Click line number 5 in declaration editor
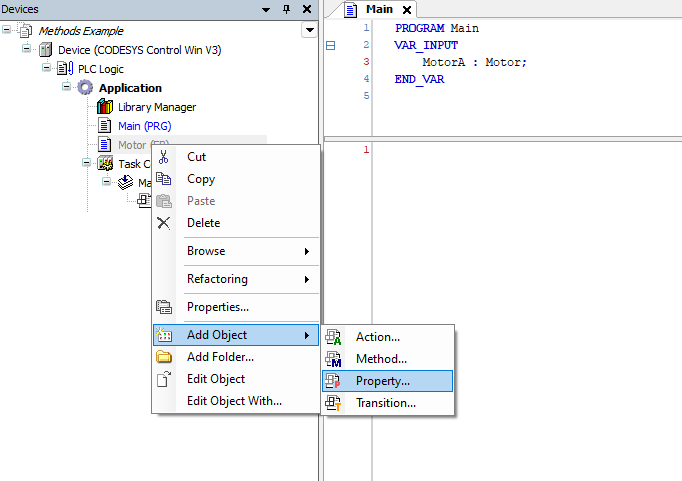 [366, 96]
